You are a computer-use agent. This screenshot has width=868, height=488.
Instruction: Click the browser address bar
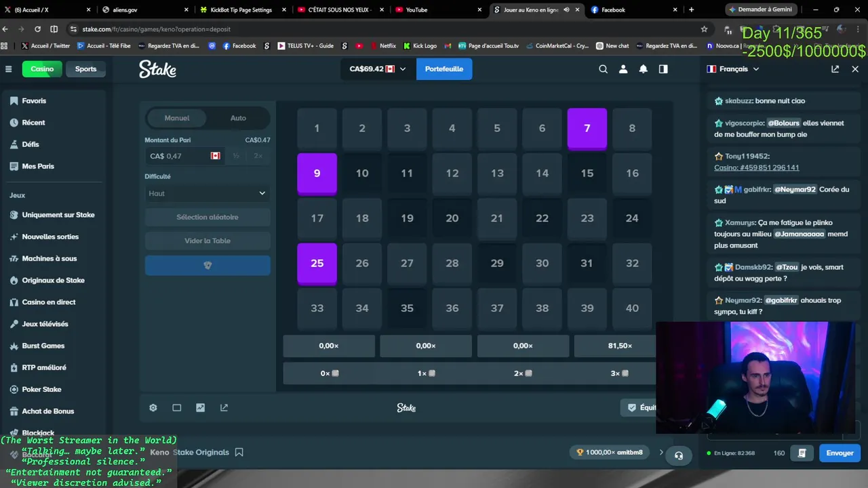point(387,29)
